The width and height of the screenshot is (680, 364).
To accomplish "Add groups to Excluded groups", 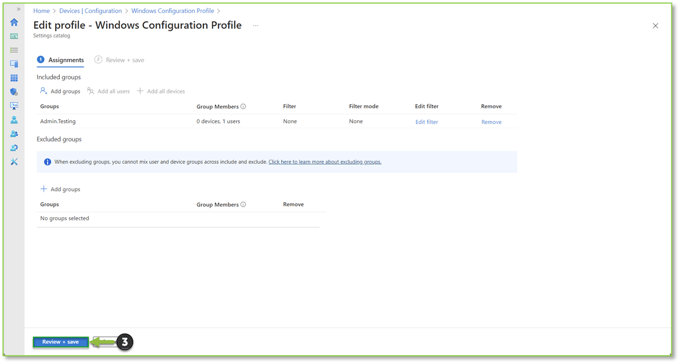I will [60, 189].
